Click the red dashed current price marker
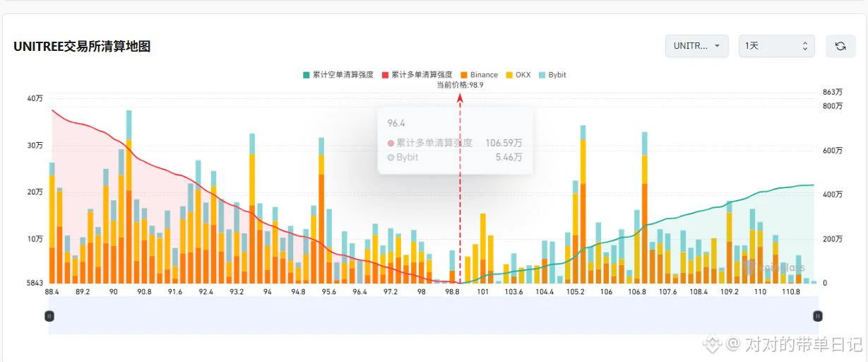 coord(460,187)
